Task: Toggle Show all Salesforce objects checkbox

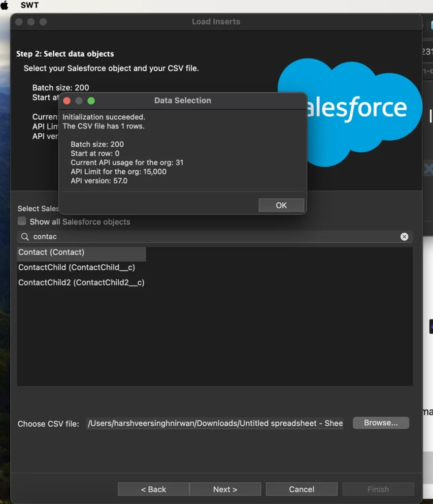Action: coord(22,221)
